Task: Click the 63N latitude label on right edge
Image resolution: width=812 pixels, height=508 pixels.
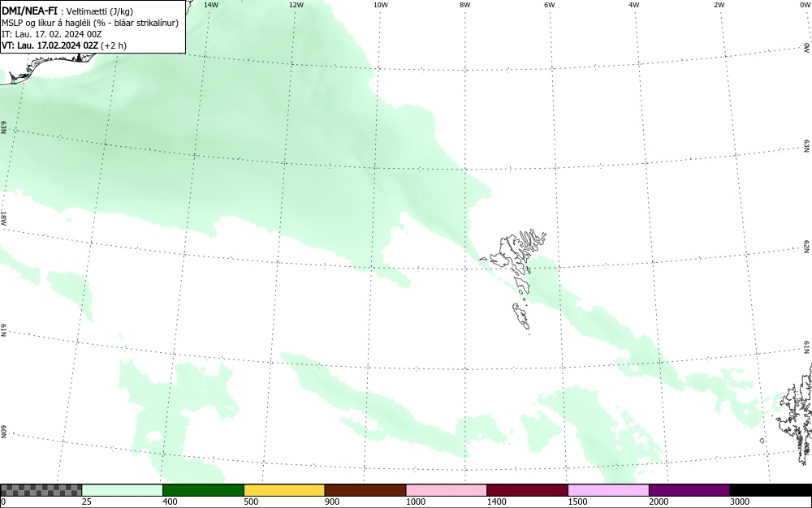Action: coord(807,146)
